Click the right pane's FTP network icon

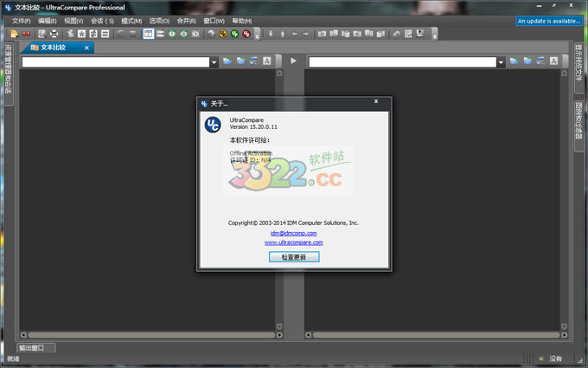coord(540,61)
